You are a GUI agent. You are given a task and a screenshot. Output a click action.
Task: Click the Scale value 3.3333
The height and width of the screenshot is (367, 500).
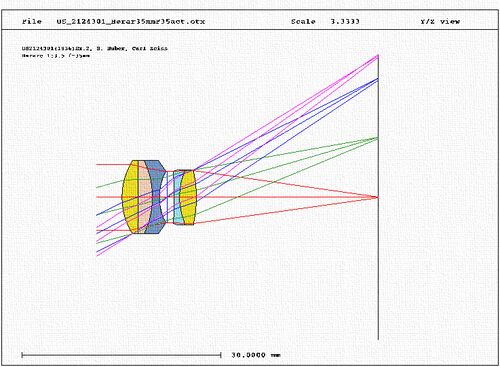[345, 22]
